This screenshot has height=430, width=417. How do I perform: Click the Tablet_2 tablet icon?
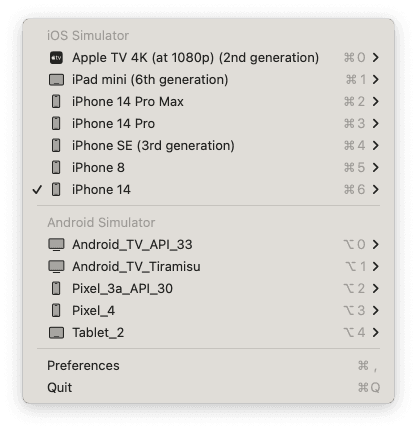pyautogui.click(x=56, y=333)
